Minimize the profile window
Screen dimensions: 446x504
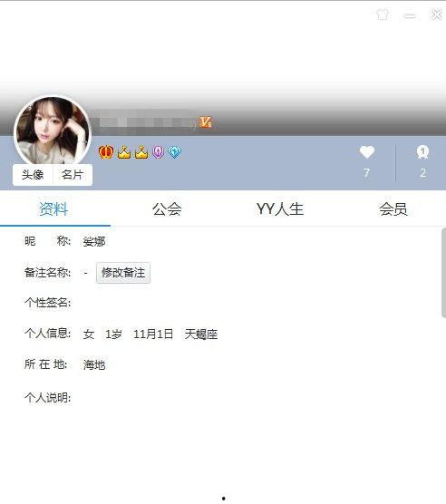tap(410, 15)
